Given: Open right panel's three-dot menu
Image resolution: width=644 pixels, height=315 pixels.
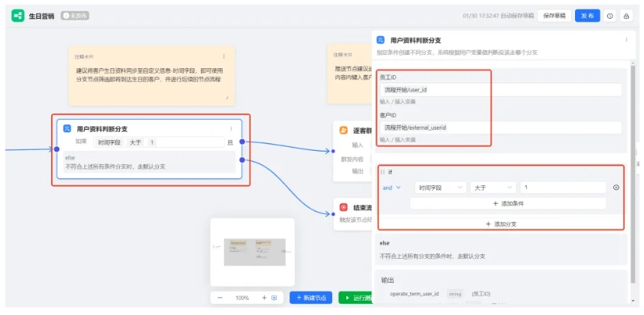Looking at the screenshot, I should click(626, 40).
